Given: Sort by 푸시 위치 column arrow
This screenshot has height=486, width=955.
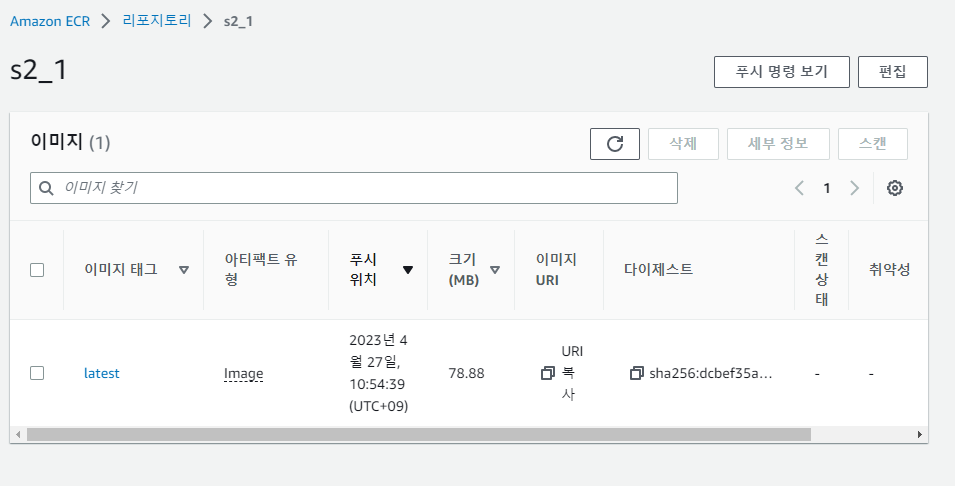Looking at the screenshot, I should (x=407, y=270).
